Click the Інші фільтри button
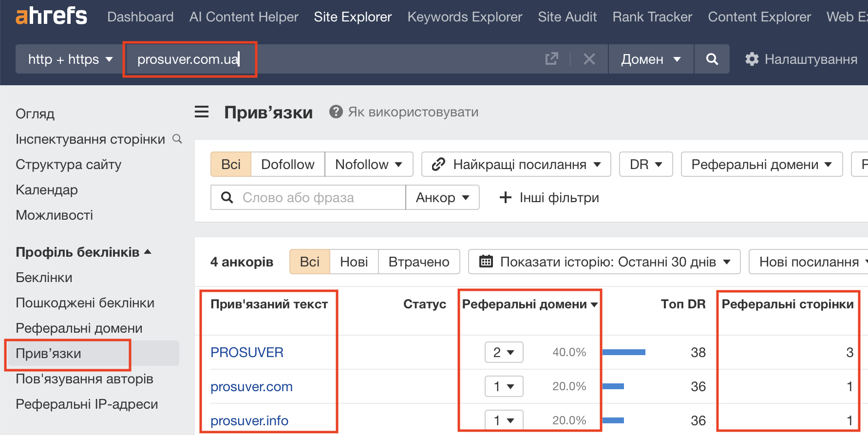This screenshot has width=868, height=435. [549, 197]
